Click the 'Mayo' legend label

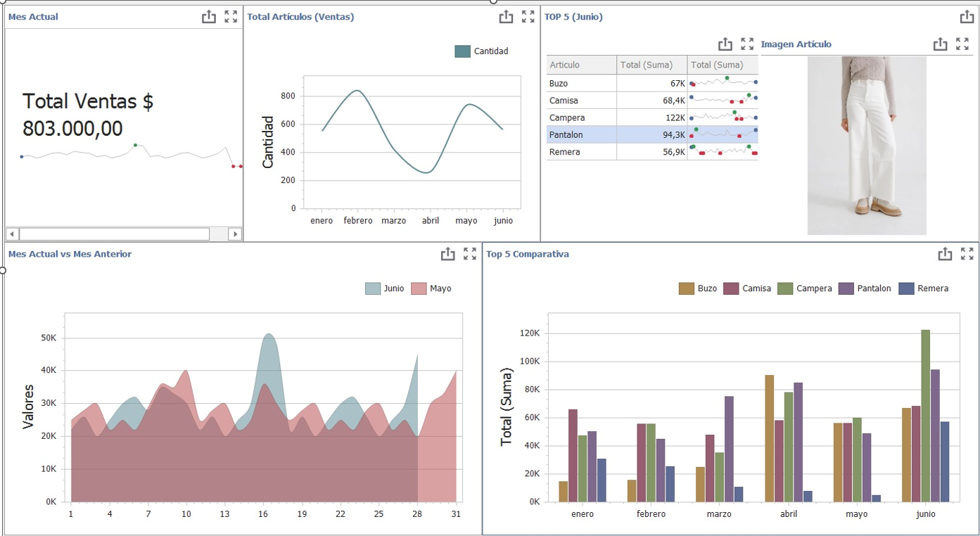[x=440, y=288]
